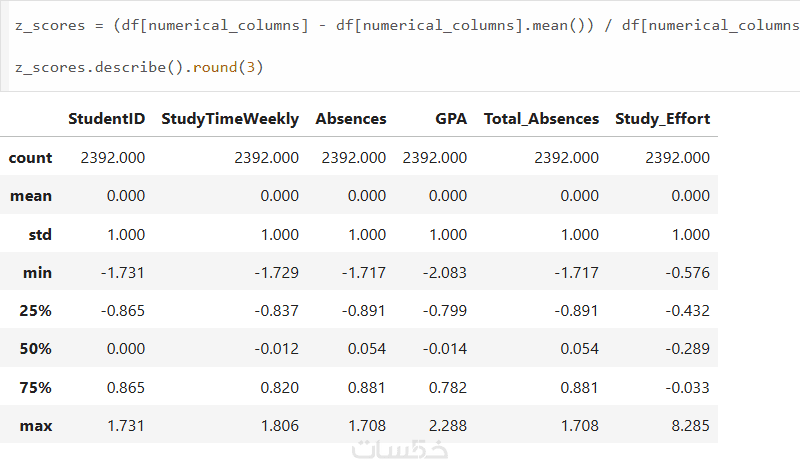Select the 2.288 max GPA cell
The height and width of the screenshot is (468, 800).
pos(448,426)
